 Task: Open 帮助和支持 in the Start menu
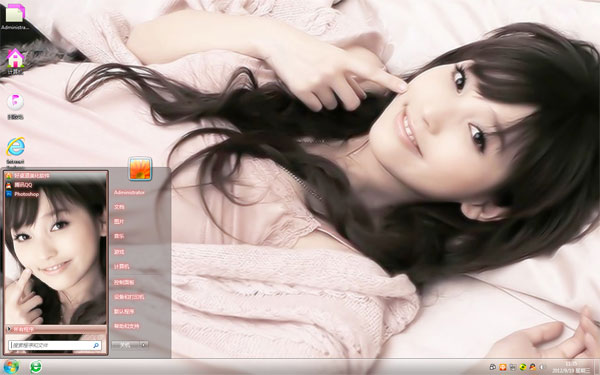[x=126, y=326]
